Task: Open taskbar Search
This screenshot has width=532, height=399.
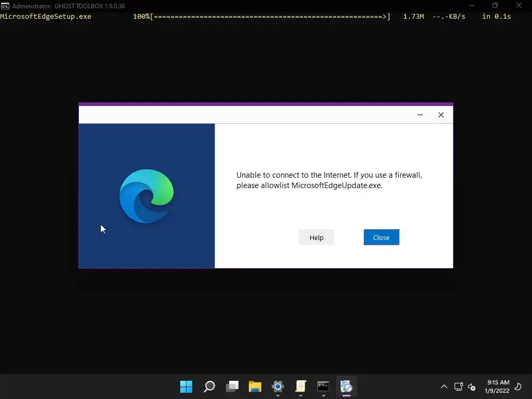Action: coord(209,387)
